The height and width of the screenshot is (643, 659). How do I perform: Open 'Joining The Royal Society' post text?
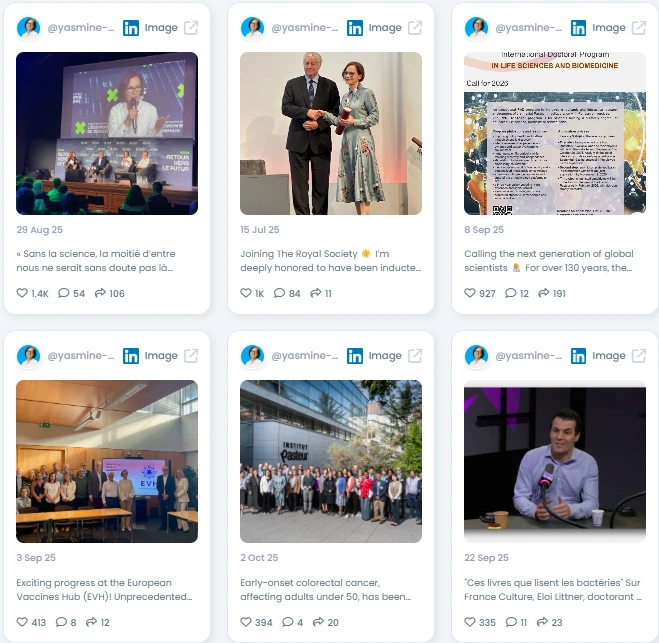coord(331,261)
